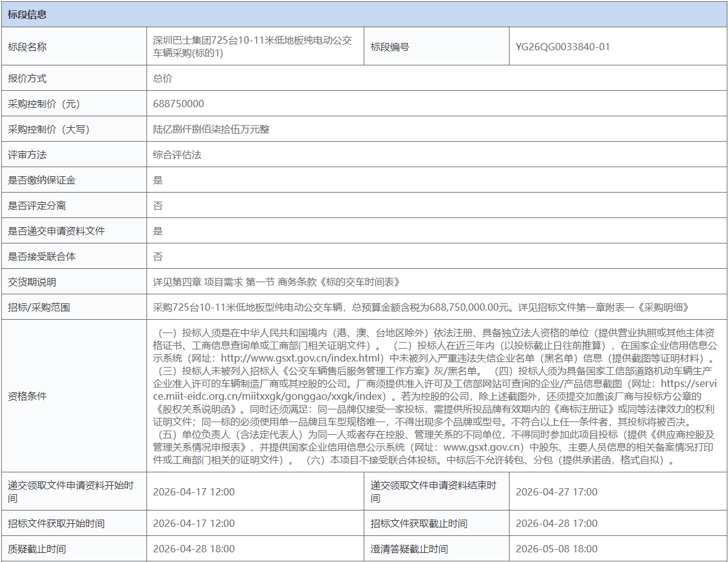
Task: Click 是 beside 是否递交申请资料文件
Action: (x=156, y=231)
